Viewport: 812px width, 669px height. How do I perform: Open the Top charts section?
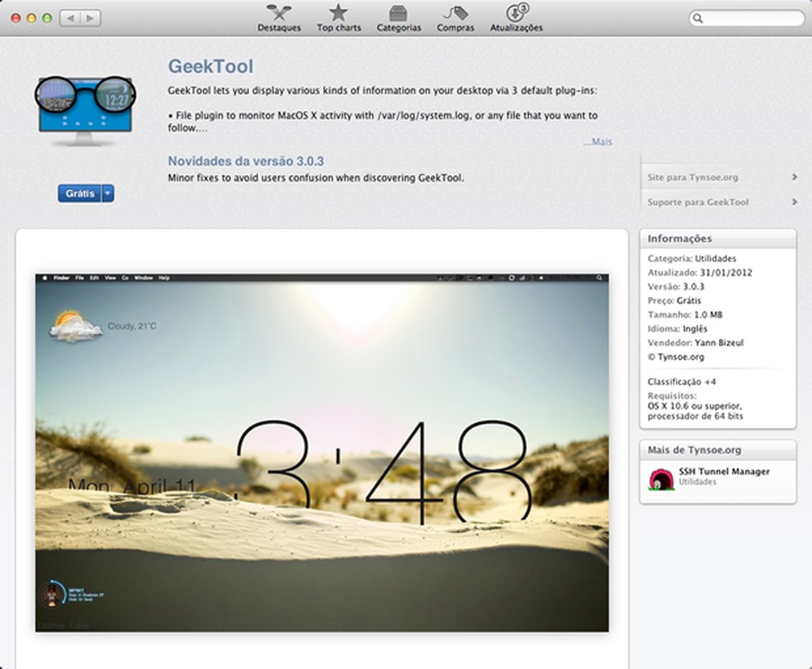coord(338,18)
